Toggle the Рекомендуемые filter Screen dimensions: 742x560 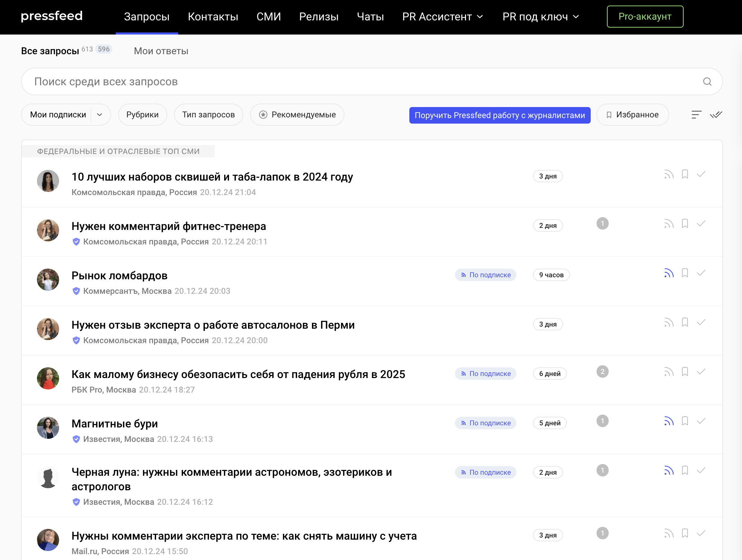297,115
